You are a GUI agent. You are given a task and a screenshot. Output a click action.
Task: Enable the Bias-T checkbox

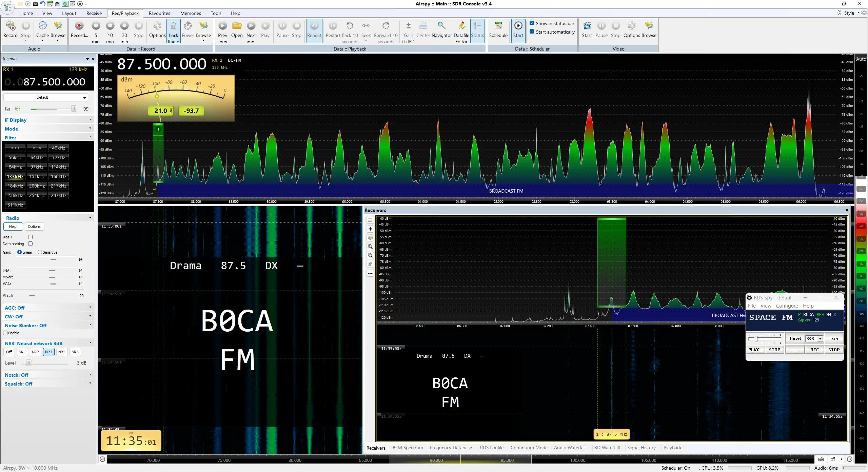(x=30, y=237)
